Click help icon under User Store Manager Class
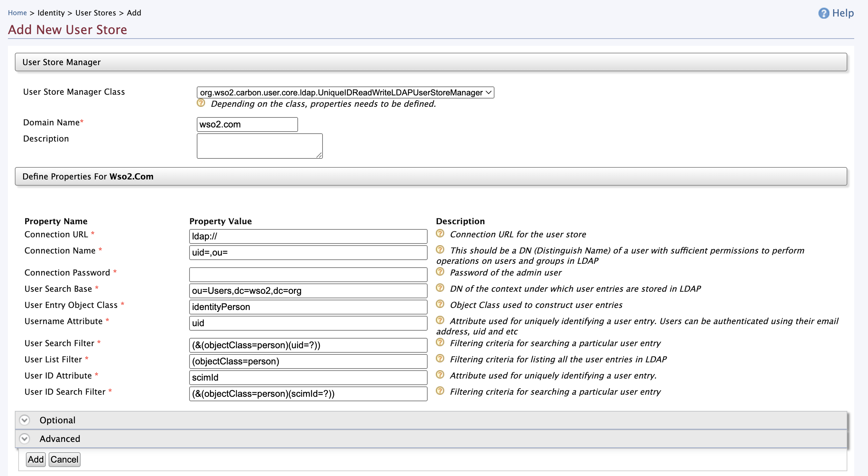This screenshot has height=476, width=868. click(201, 103)
